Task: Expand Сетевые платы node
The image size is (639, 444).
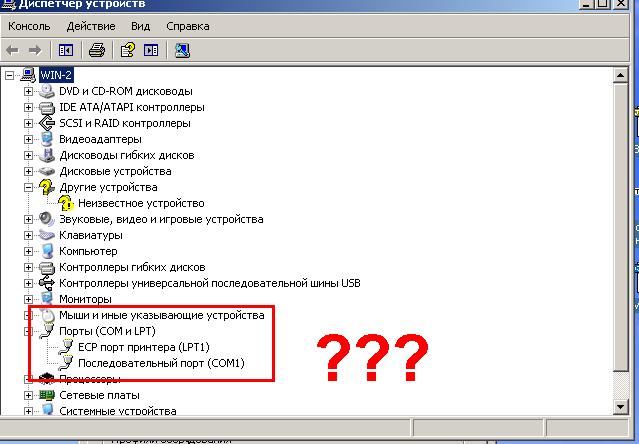Action: 28,395
